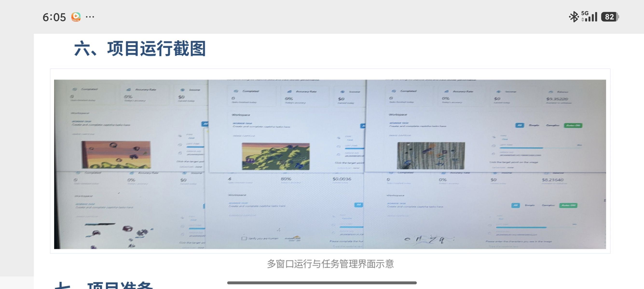
Task: Click Income icon in top-left window
Action: pyautogui.click(x=183, y=90)
